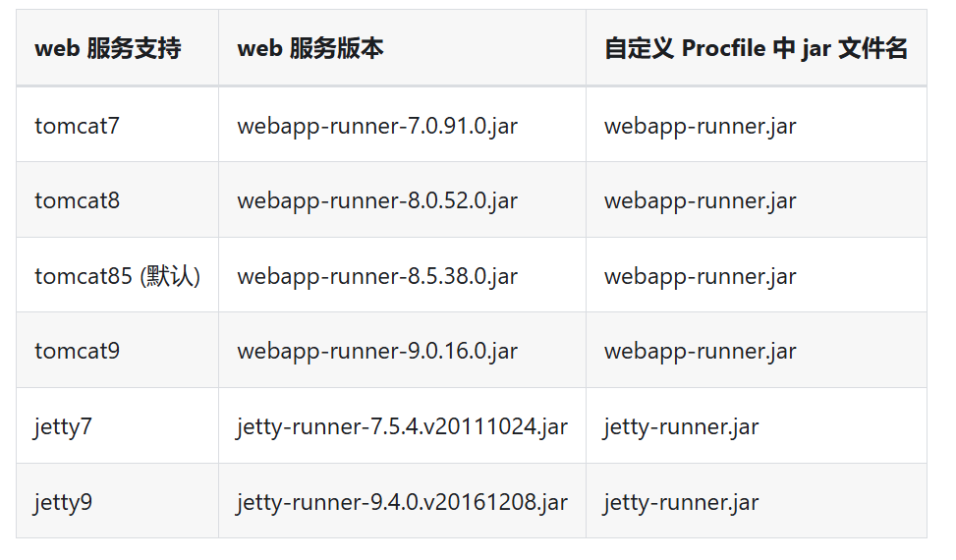Click the tomcat8 cell
This screenshot has height=560, width=956.
[117, 199]
